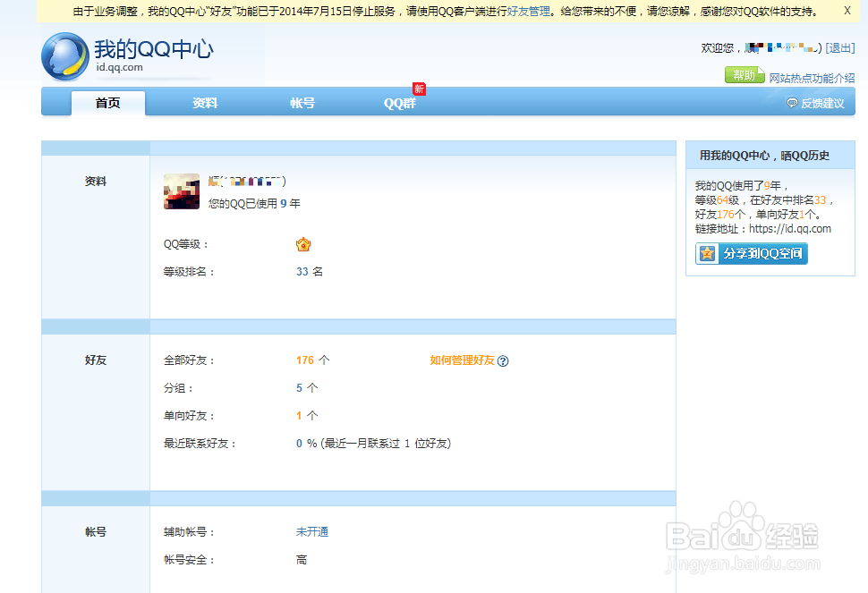Screen dimensions: 868x593
Task: Click the 33 level ranking value
Action: click(302, 272)
